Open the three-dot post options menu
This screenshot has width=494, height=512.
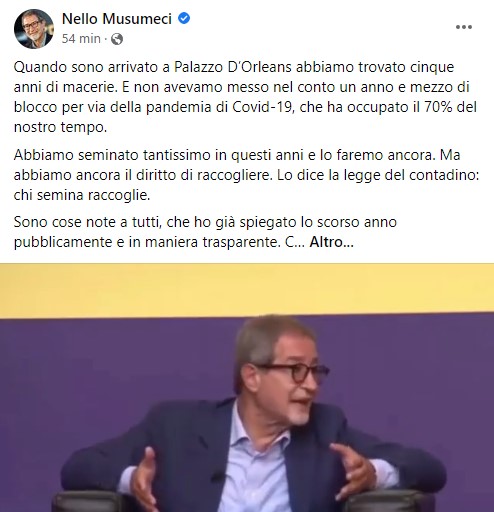(464, 27)
